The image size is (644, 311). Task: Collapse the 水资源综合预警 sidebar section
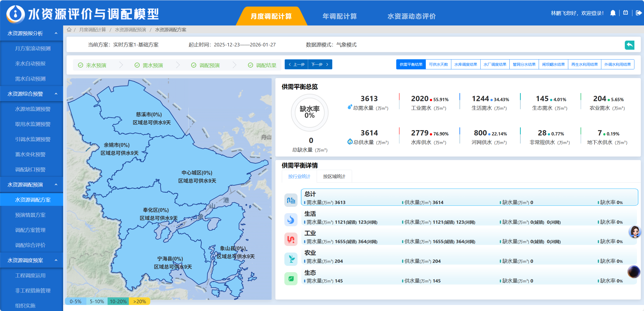coord(56,94)
